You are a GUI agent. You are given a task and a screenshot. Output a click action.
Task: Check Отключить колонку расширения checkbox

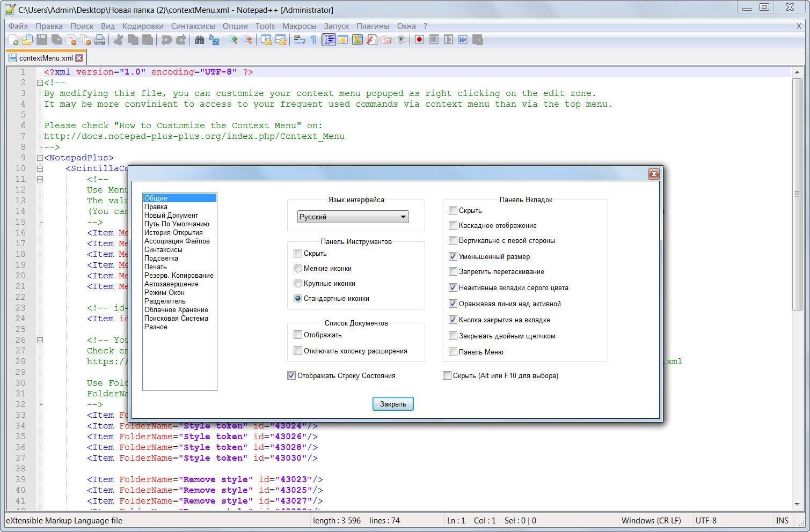click(298, 351)
